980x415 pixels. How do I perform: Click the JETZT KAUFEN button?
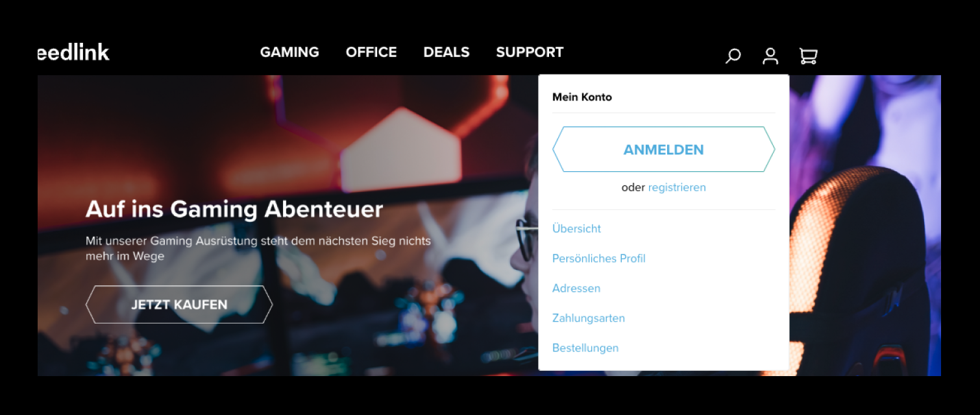[179, 304]
